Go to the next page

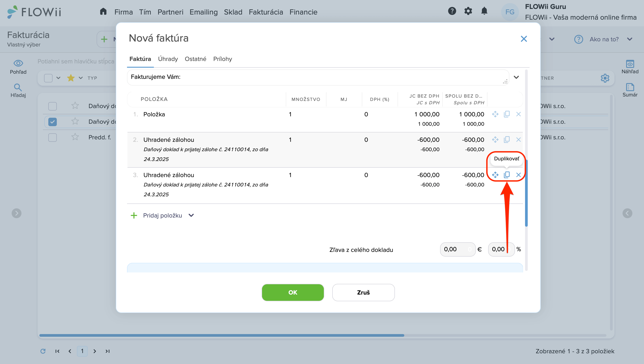click(x=95, y=351)
